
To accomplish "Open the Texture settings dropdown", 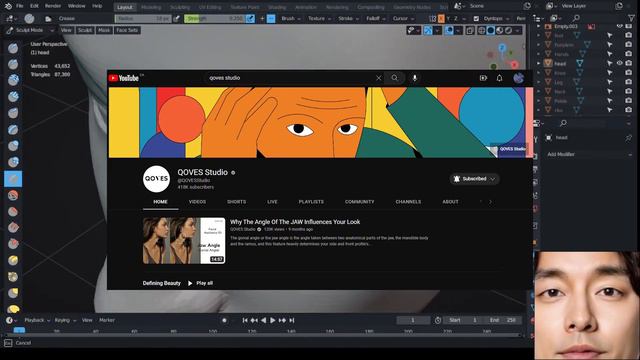I will pos(319,18).
